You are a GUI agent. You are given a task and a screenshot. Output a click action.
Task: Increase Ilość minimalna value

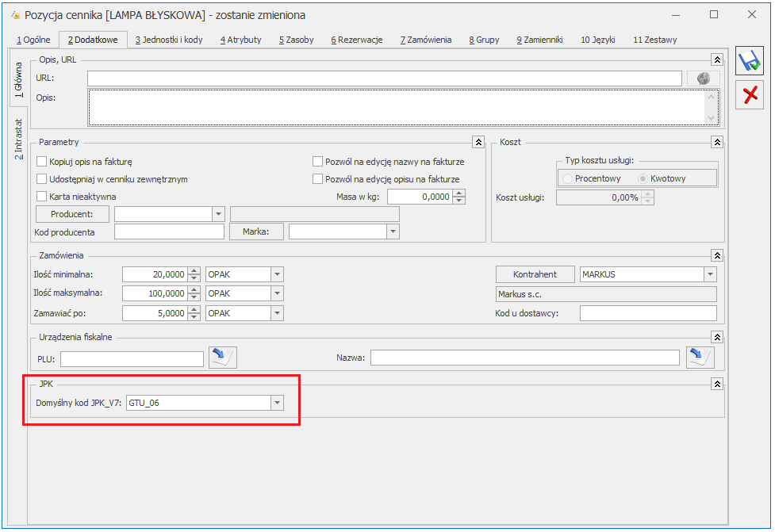[x=194, y=270]
